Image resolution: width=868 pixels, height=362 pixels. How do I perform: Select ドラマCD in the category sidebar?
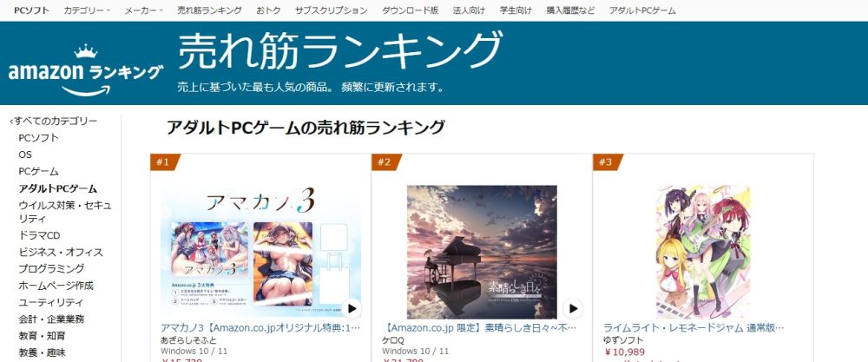(x=39, y=235)
